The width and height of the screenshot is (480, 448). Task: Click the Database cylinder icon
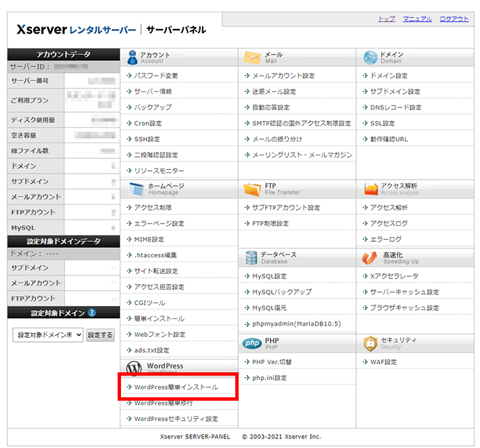(x=251, y=257)
